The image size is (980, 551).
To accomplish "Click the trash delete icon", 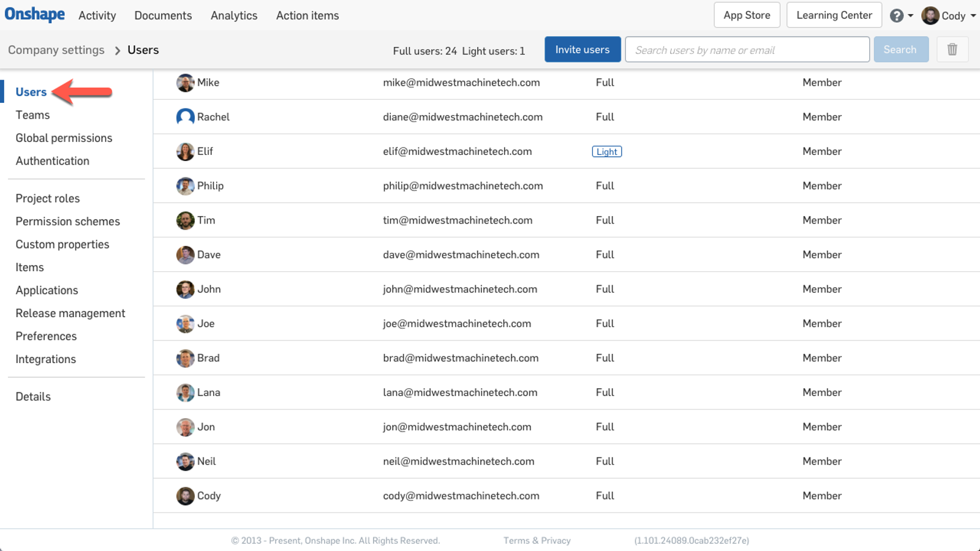I will click(952, 49).
